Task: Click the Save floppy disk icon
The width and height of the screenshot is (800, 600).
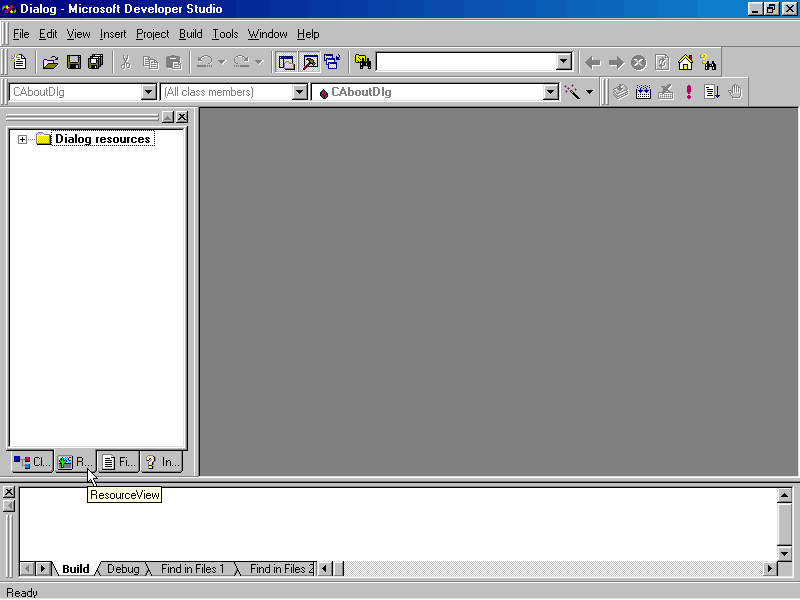Action: coord(73,62)
